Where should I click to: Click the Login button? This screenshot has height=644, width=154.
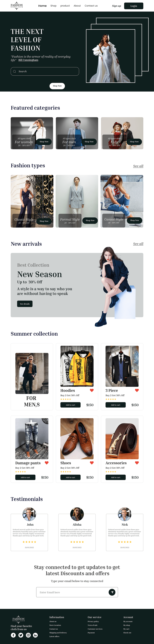[x=134, y=6]
